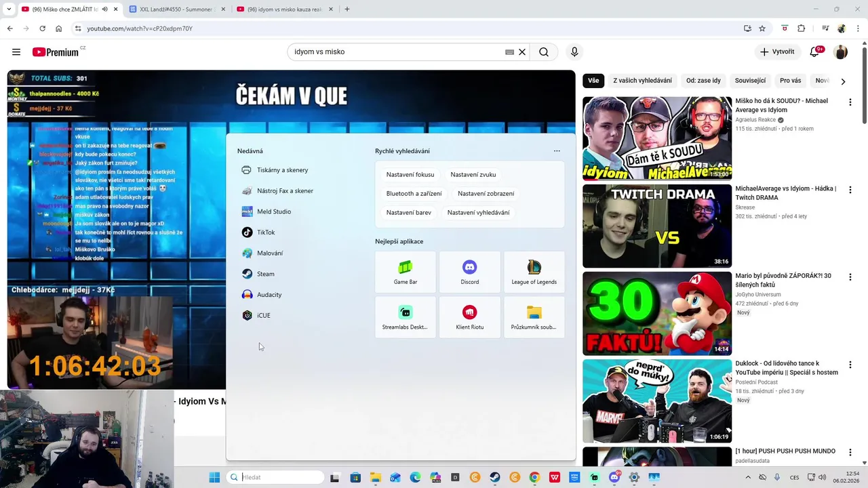
Task: Clear the YouTube search query with X
Action: [x=522, y=52]
